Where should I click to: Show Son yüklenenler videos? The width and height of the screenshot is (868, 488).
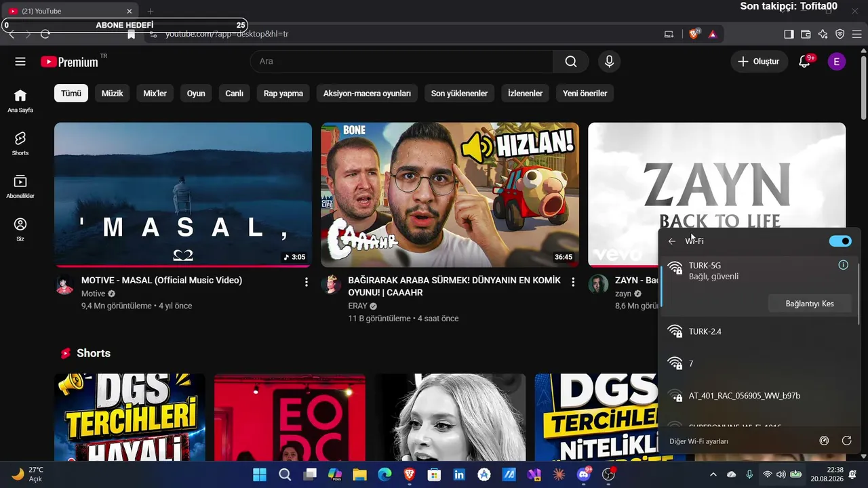(459, 94)
